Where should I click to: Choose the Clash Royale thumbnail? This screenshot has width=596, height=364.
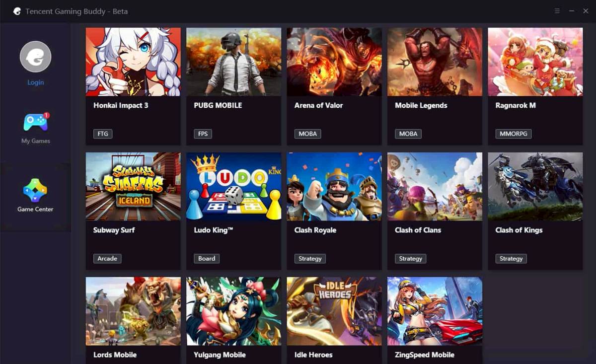pyautogui.click(x=334, y=186)
